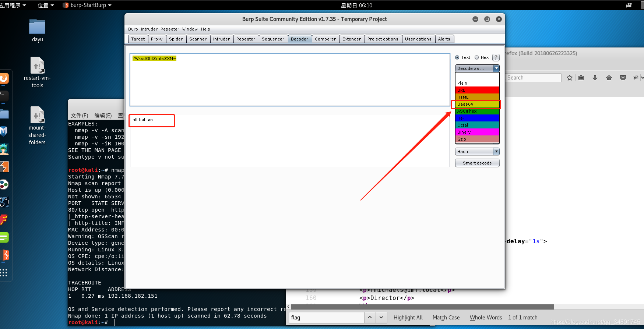Open Firefox from the dock

pos(4,78)
